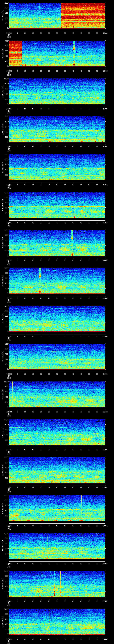This screenshot has height=644, width=114.
Task: Select the spectrogram panel starting at 3:19:00
Action: coord(57,205)
